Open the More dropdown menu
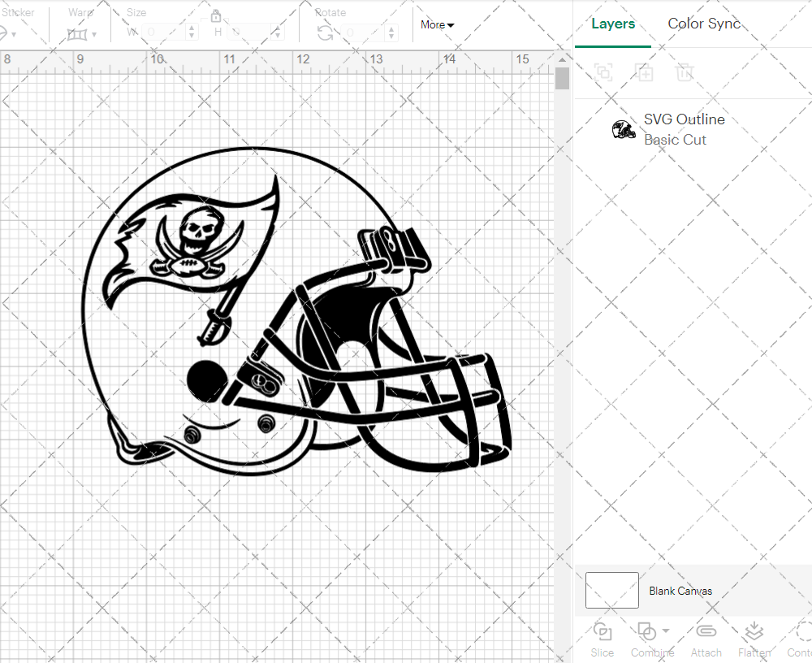The width and height of the screenshot is (812, 663). [437, 24]
